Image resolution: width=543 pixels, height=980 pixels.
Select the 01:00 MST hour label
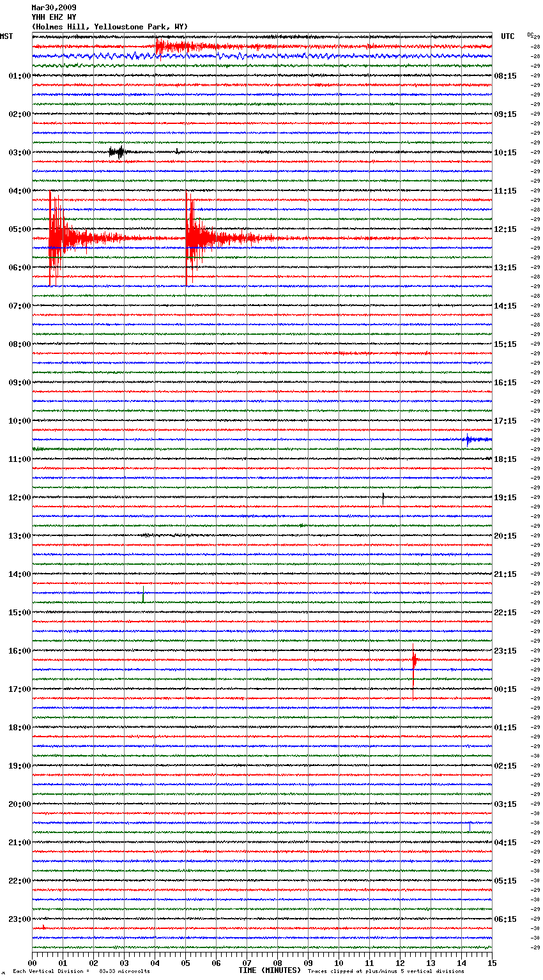tap(20, 76)
